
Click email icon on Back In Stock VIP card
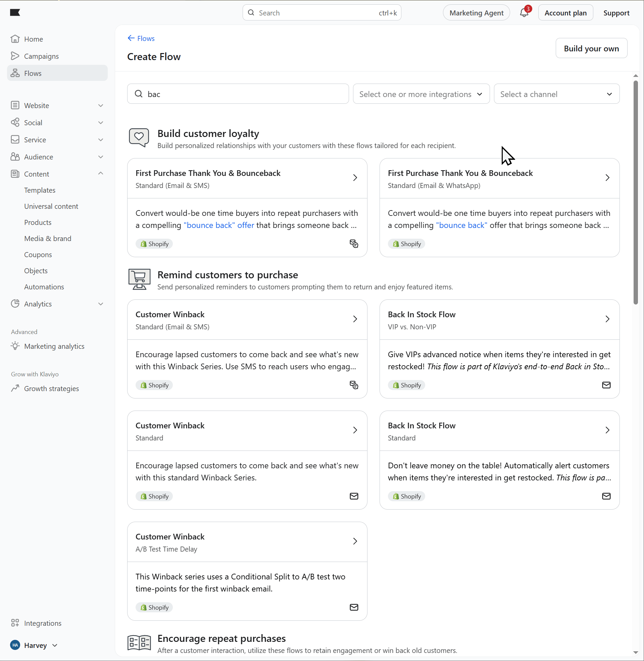(x=606, y=385)
